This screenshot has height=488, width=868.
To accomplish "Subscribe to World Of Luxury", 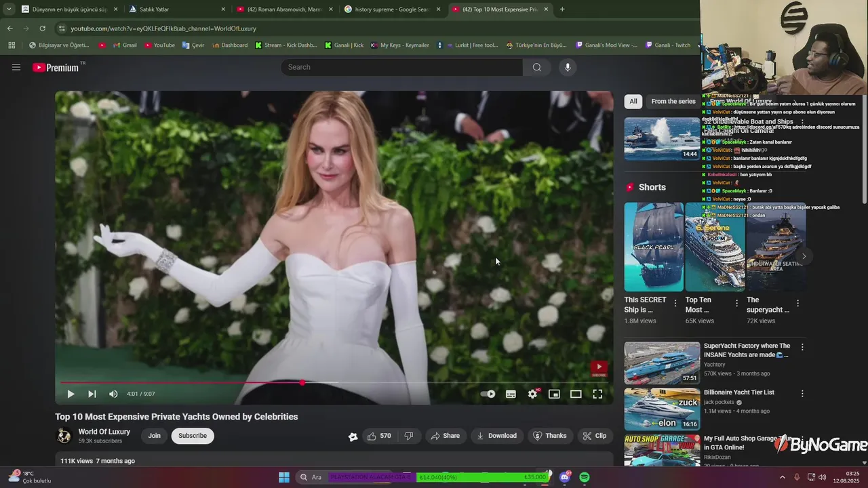I will (193, 436).
